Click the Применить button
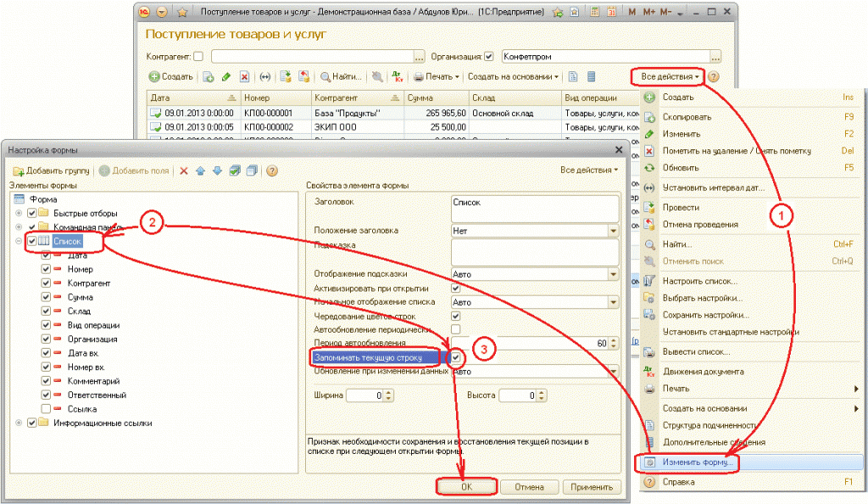 click(592, 487)
